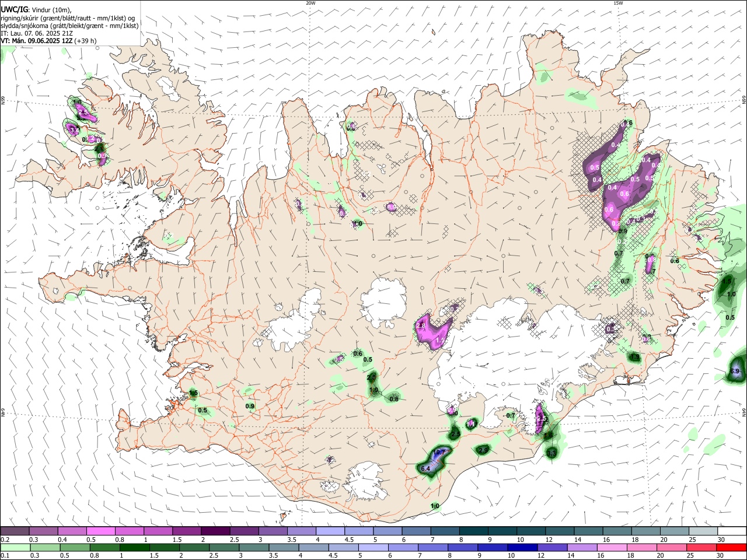The width and height of the screenshot is (747, 560).
Task: Click the 6.9 value off the east coast
Action: (x=735, y=372)
